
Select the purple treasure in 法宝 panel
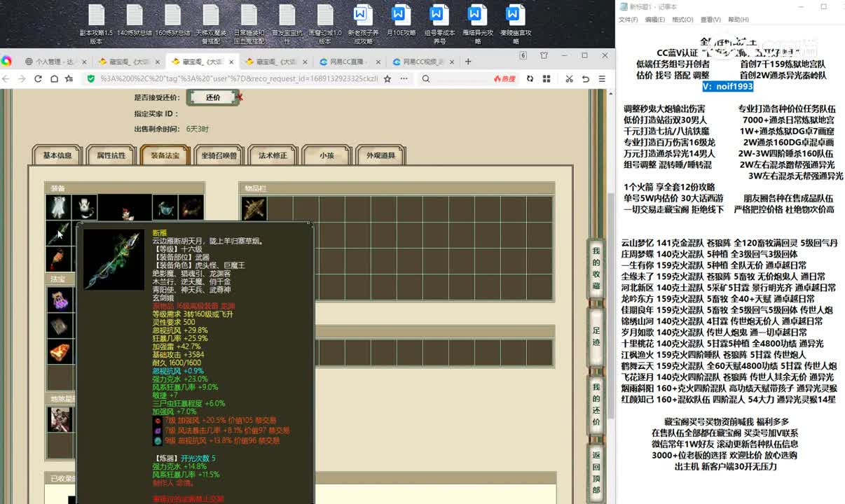(59, 300)
